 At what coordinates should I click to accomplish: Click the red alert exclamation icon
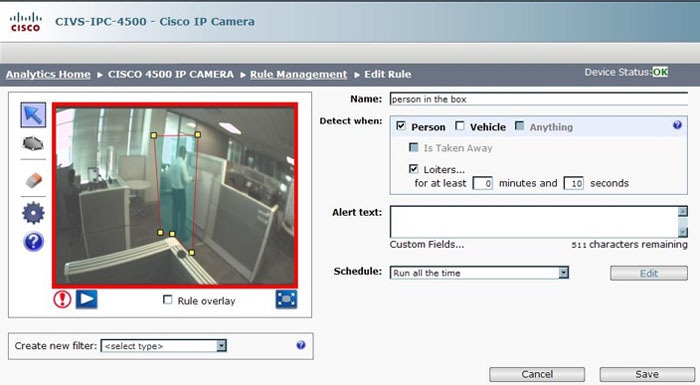[62, 299]
